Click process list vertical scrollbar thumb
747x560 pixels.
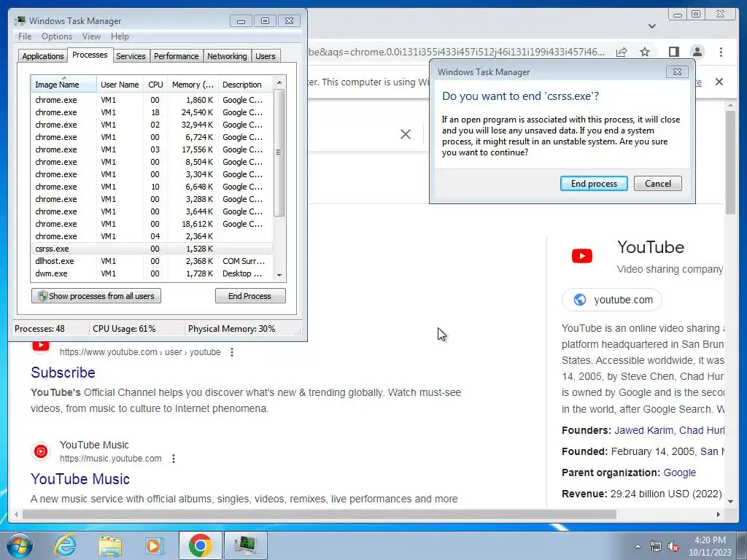pos(279,152)
